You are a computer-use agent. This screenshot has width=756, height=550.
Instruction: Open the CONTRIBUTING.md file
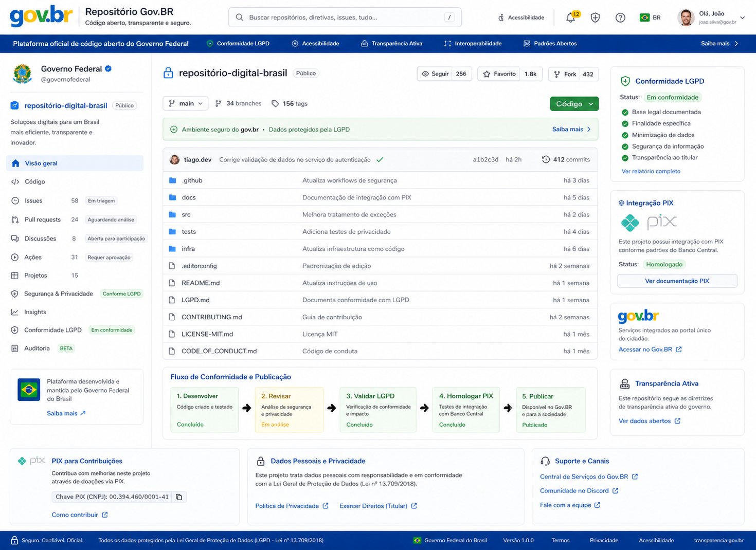(212, 317)
